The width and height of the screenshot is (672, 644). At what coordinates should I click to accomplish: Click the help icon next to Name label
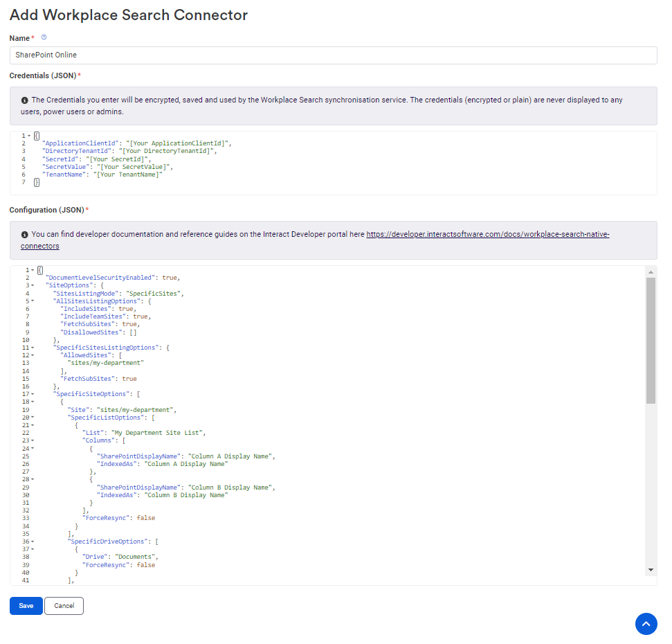click(x=44, y=37)
